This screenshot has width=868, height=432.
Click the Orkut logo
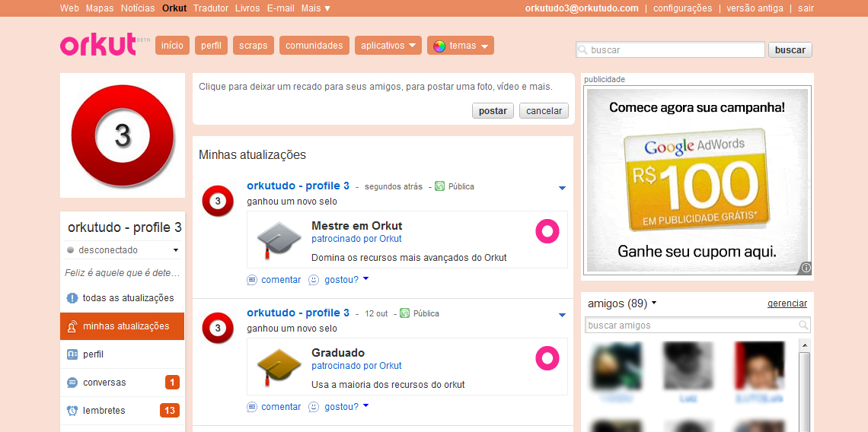pos(98,45)
